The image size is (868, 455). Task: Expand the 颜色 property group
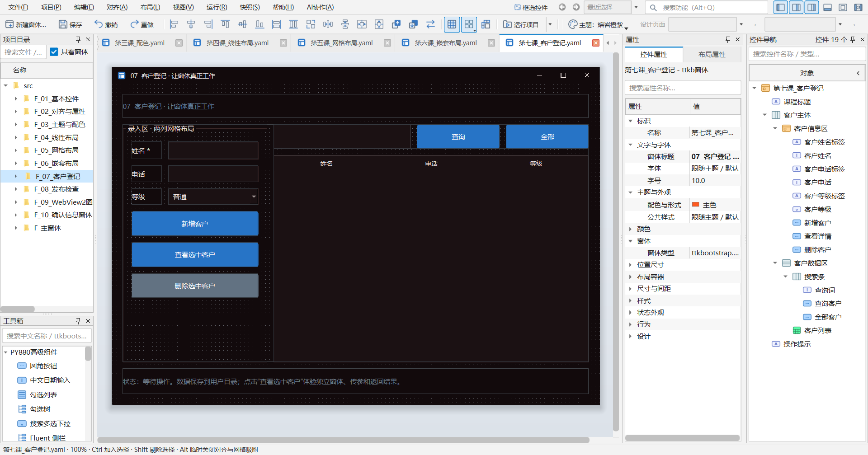pyautogui.click(x=630, y=229)
